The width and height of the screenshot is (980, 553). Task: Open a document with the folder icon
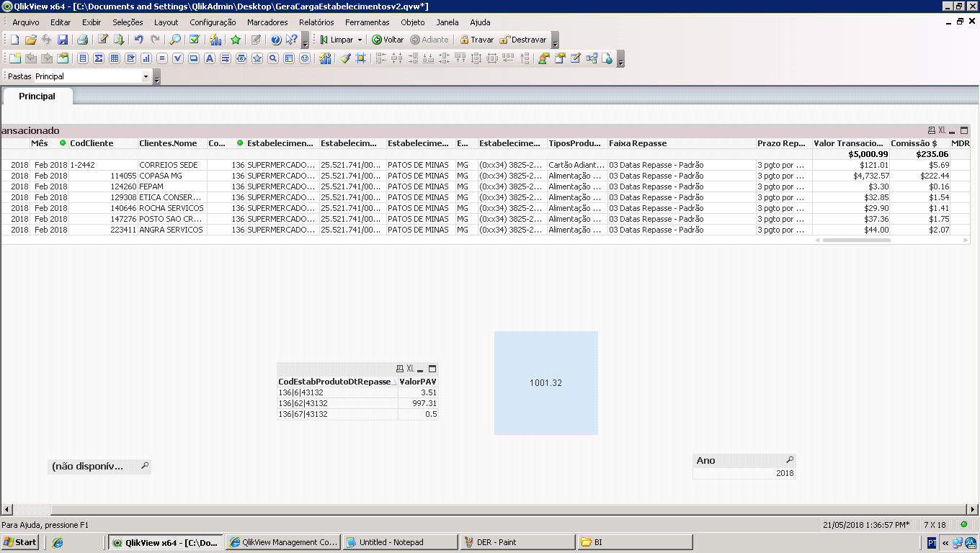[30, 40]
